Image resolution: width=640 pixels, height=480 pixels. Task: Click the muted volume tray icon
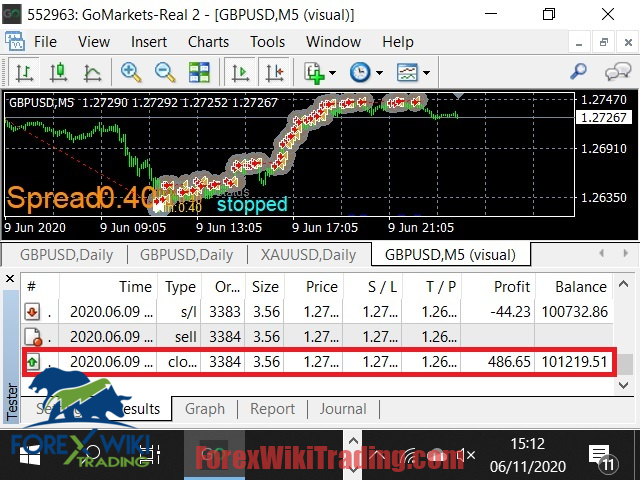465,455
